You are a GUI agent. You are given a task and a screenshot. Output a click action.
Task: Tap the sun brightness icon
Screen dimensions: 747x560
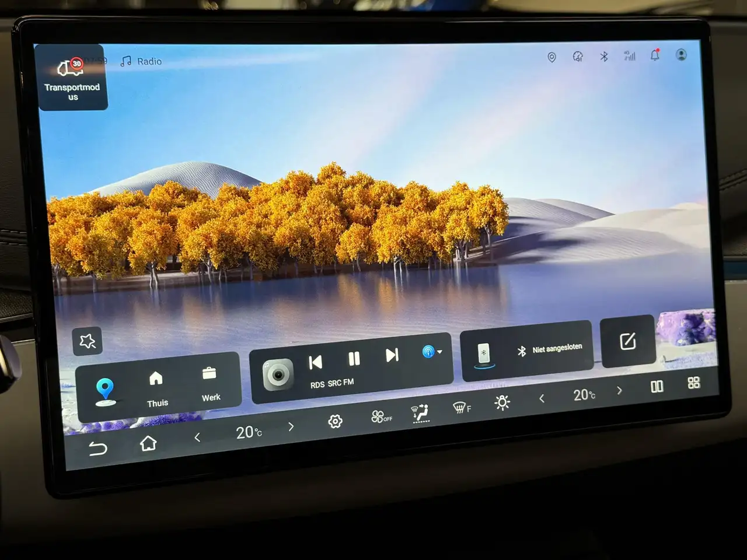(x=502, y=402)
